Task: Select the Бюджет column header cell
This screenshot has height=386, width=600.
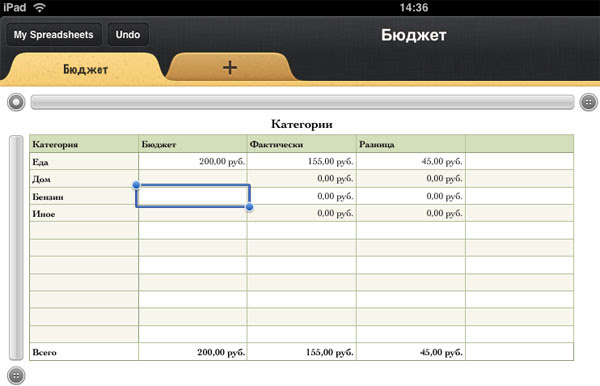Action: tap(193, 144)
